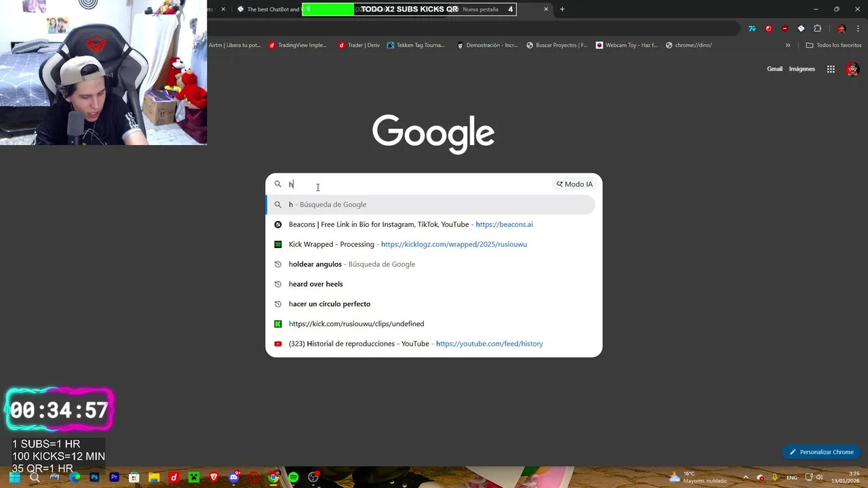This screenshot has width=868, height=488.
Task: Choose 'holdear angulos' history suggestion
Action: click(431, 264)
